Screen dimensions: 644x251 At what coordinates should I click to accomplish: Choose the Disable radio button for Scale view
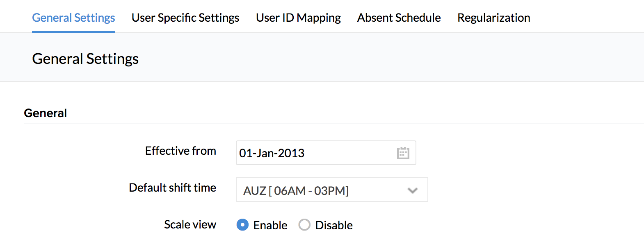304,225
